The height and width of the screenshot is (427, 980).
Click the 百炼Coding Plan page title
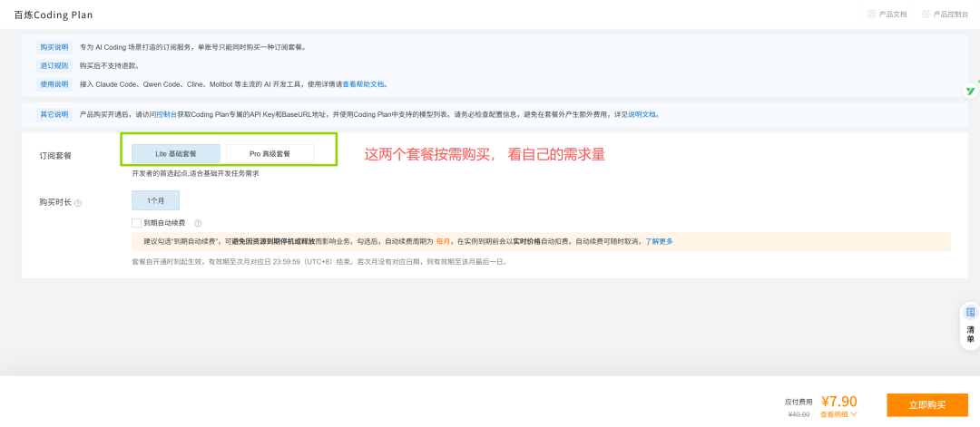54,15
